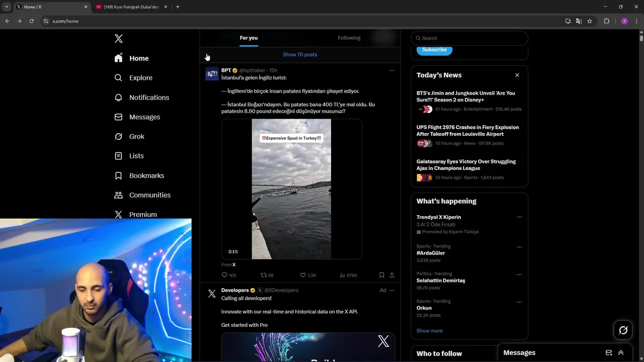Open the @bpthaber handle
The image size is (644, 362).
point(252,70)
